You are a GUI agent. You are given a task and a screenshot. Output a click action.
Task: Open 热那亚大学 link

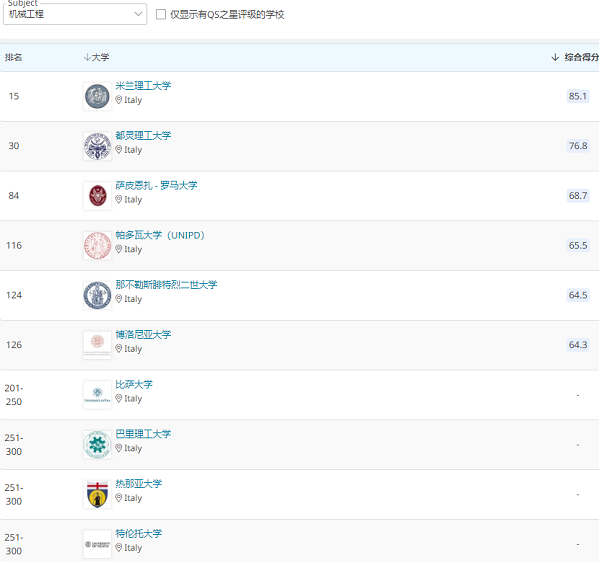139,484
